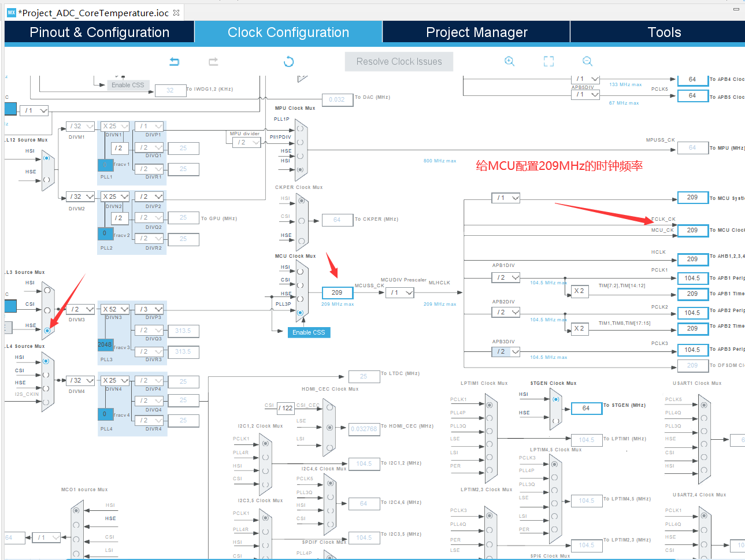The width and height of the screenshot is (745, 560).
Task: Open the DIVN4 X 25 multiplier dropdown
Action: (116, 380)
